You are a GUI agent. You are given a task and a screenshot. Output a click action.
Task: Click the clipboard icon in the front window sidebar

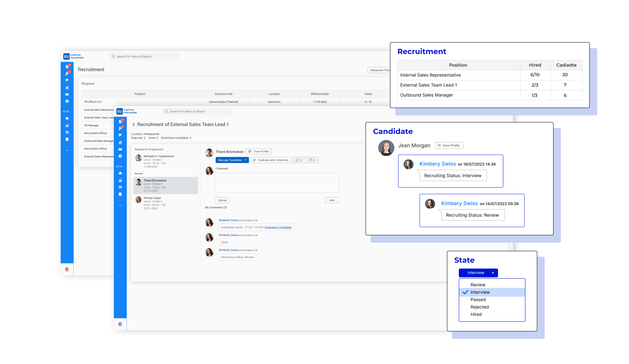click(x=120, y=194)
